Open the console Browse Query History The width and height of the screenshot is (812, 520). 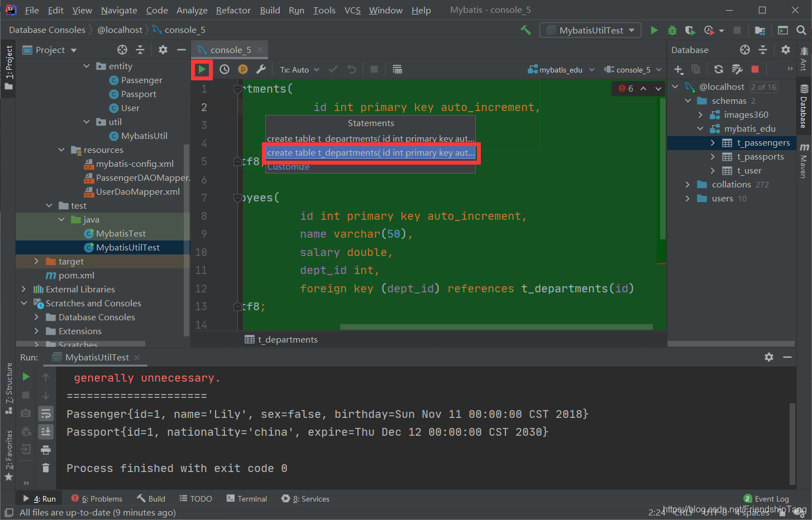[x=225, y=69]
